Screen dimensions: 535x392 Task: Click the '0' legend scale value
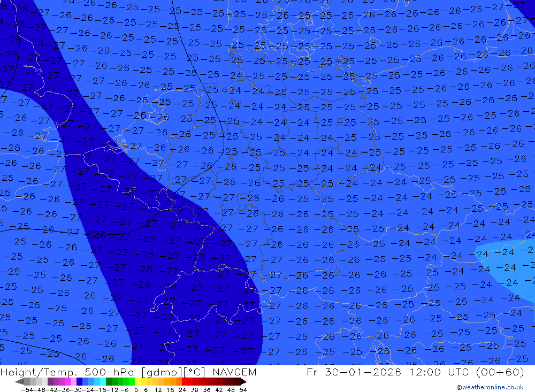[136, 390]
